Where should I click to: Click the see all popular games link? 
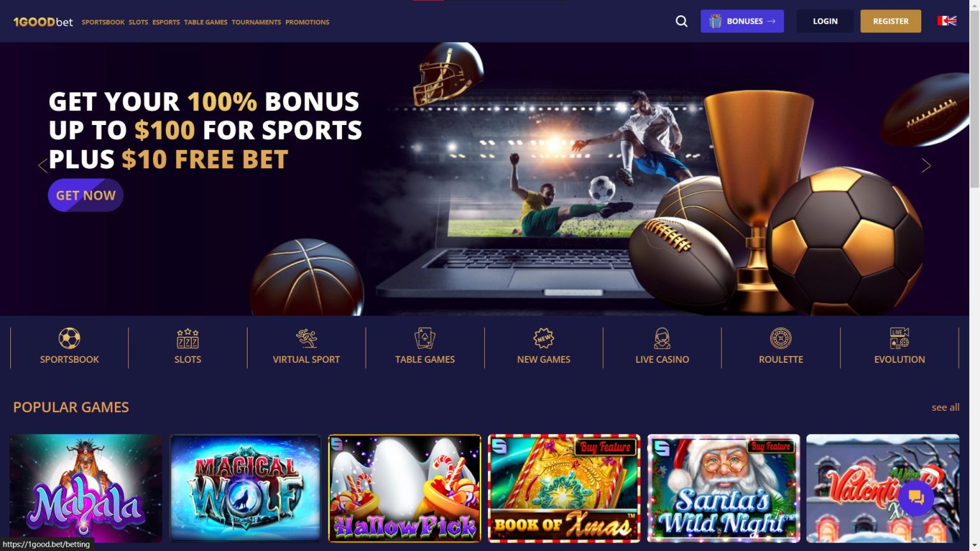point(945,408)
